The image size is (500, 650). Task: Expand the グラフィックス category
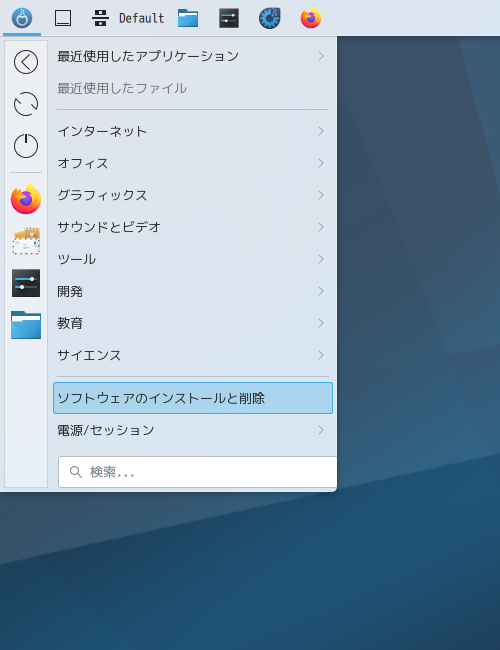click(x=193, y=195)
